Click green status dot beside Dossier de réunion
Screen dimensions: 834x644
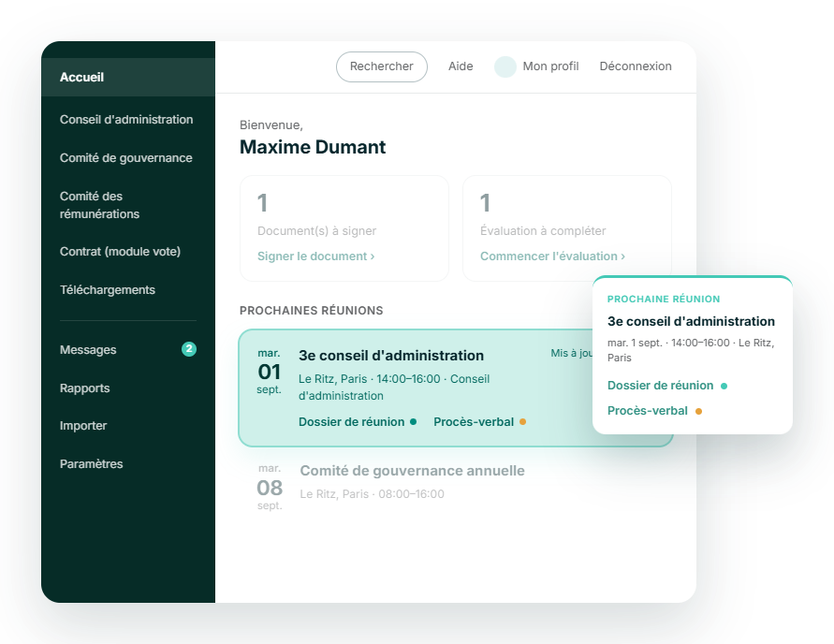[414, 422]
